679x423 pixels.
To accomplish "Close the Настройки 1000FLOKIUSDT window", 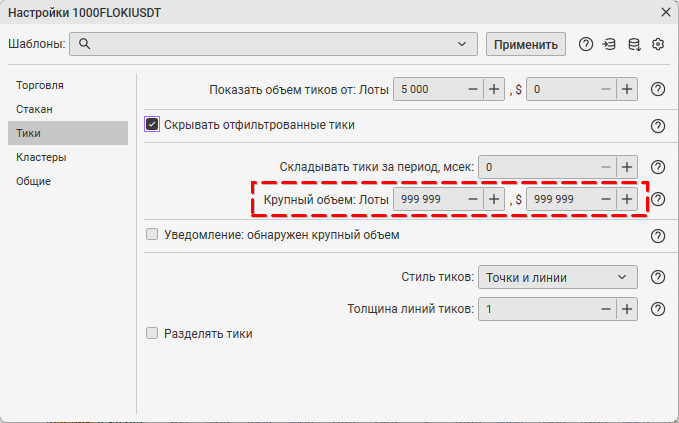I will pos(666,11).
